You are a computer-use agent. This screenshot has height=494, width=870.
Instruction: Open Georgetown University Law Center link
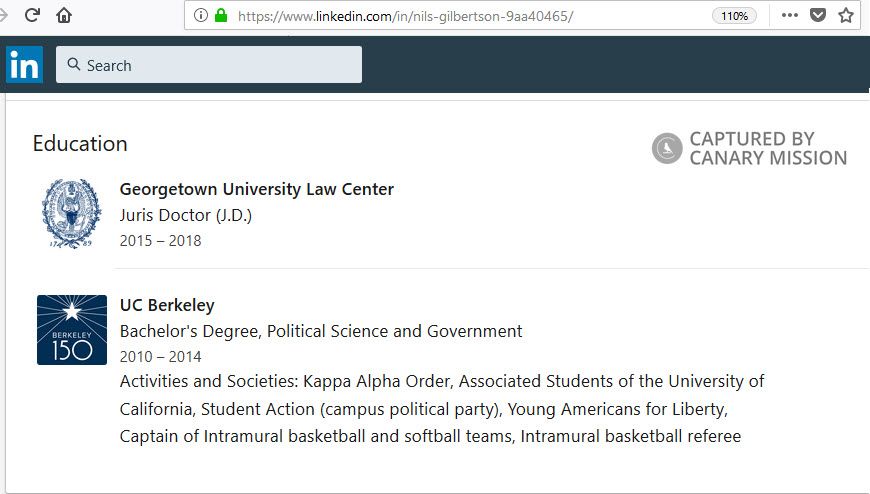click(x=256, y=189)
